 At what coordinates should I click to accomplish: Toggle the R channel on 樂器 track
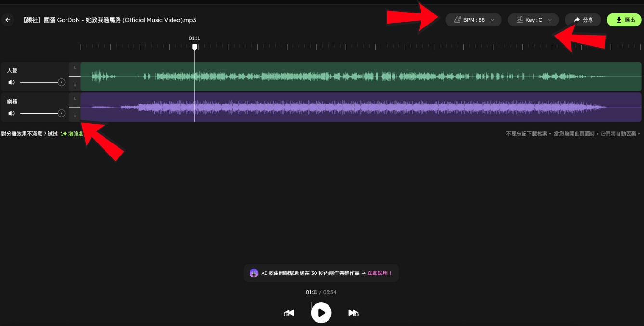pyautogui.click(x=75, y=116)
